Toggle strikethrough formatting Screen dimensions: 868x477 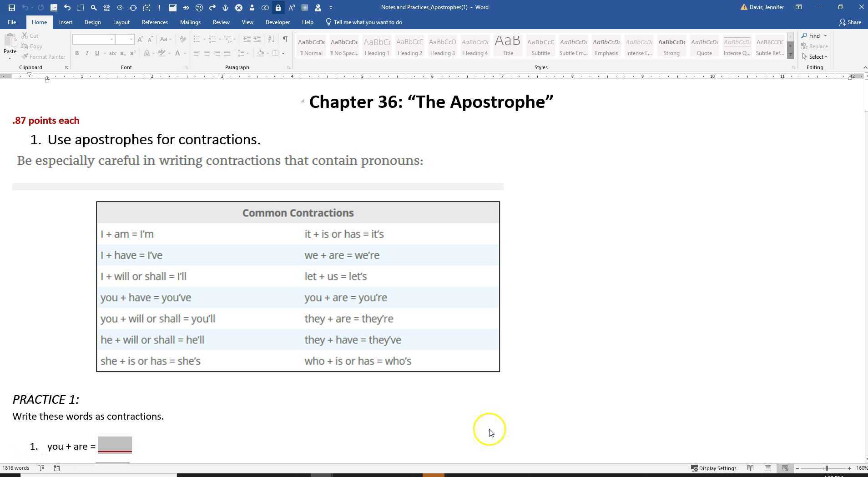click(112, 53)
